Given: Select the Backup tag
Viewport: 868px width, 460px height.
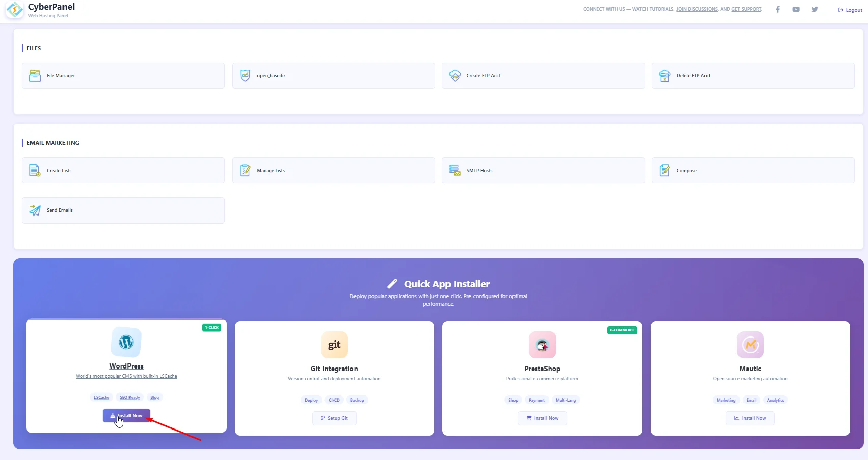Looking at the screenshot, I should point(357,400).
